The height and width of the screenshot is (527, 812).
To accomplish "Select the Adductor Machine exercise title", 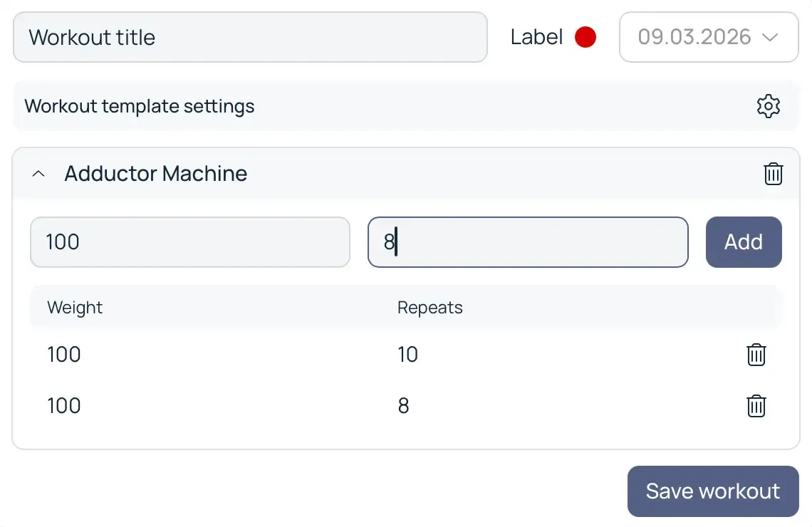I will pyautogui.click(x=156, y=174).
